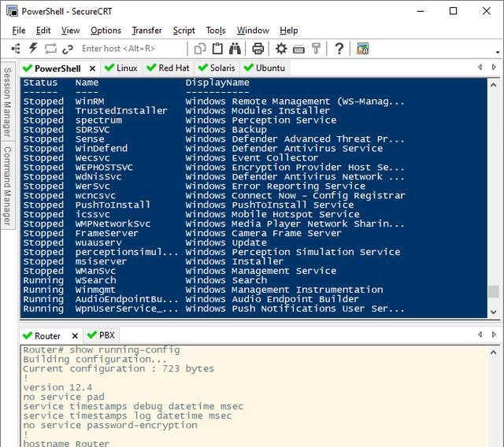
Task: Click the Find binoculars icon
Action: [235, 49]
